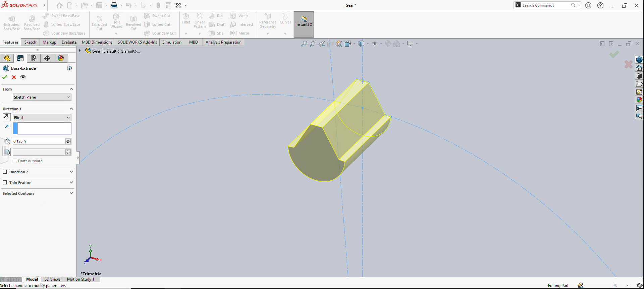Click the green checkmark to accept Boss-Extrude
The width and height of the screenshot is (644, 289).
tap(5, 77)
